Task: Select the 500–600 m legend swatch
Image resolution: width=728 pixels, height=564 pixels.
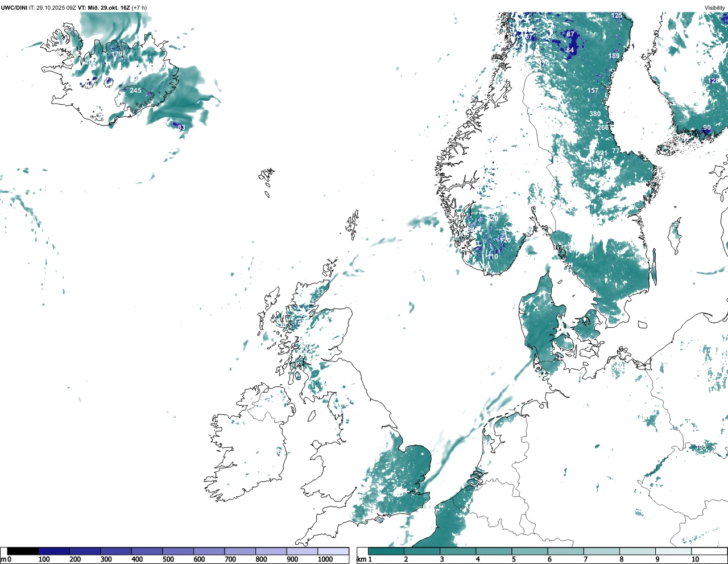Action: click(178, 551)
